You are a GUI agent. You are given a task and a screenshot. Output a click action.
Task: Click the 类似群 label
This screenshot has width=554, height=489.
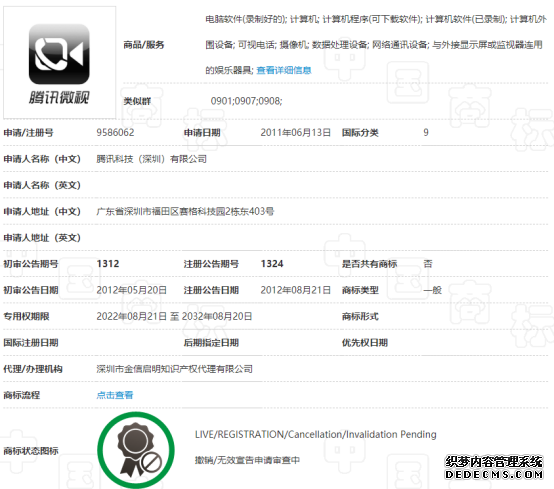tap(137, 101)
